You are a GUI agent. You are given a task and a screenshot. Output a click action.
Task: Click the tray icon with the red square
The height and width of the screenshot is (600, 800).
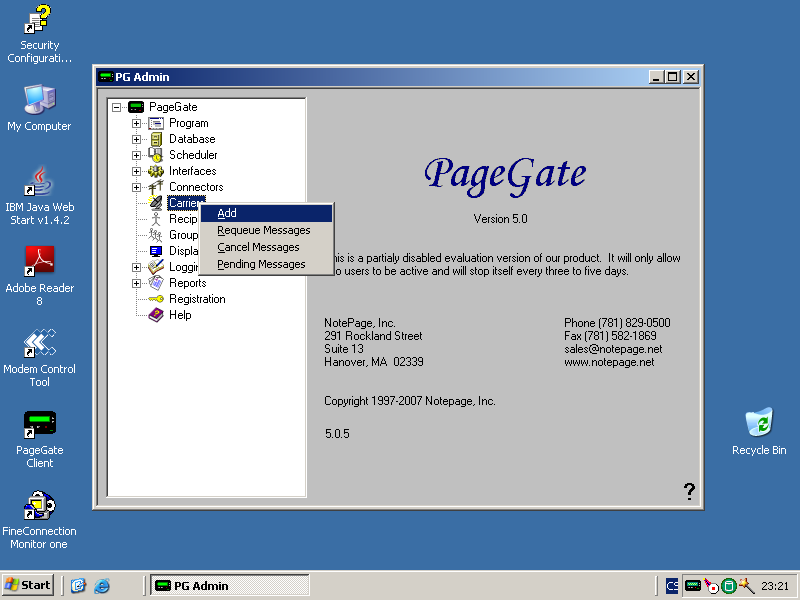[711, 586]
